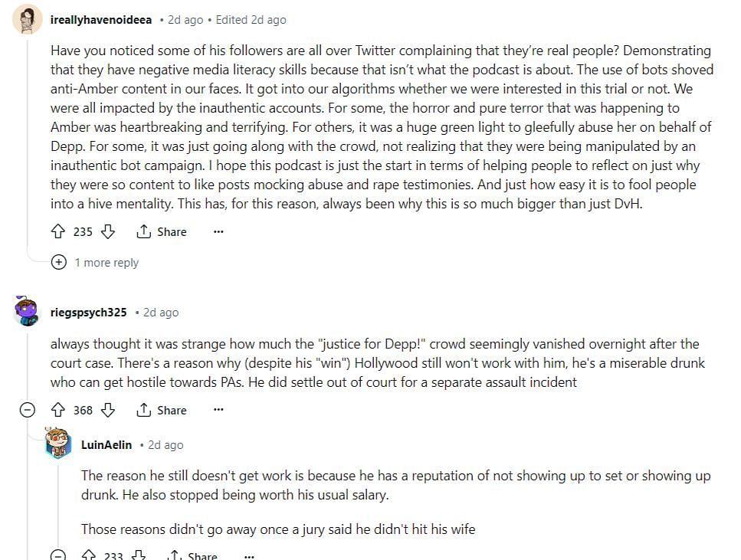Downvote riegspsych325's comment

click(108, 410)
